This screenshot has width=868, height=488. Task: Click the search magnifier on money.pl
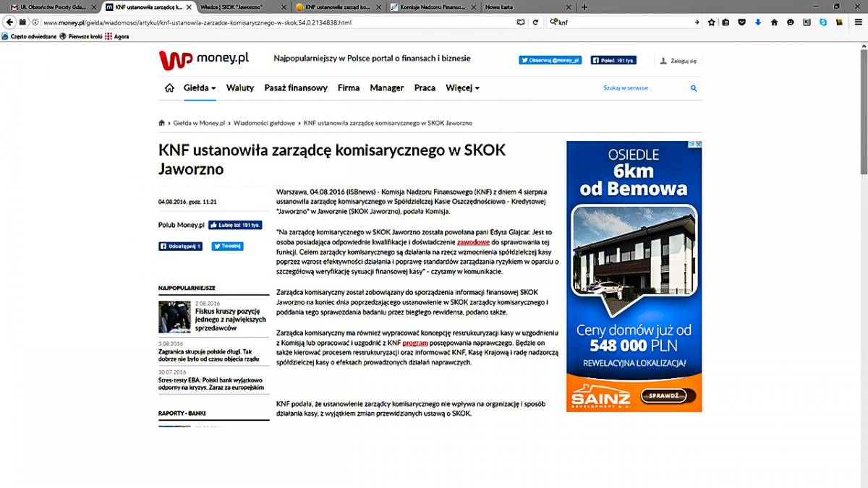pos(694,88)
